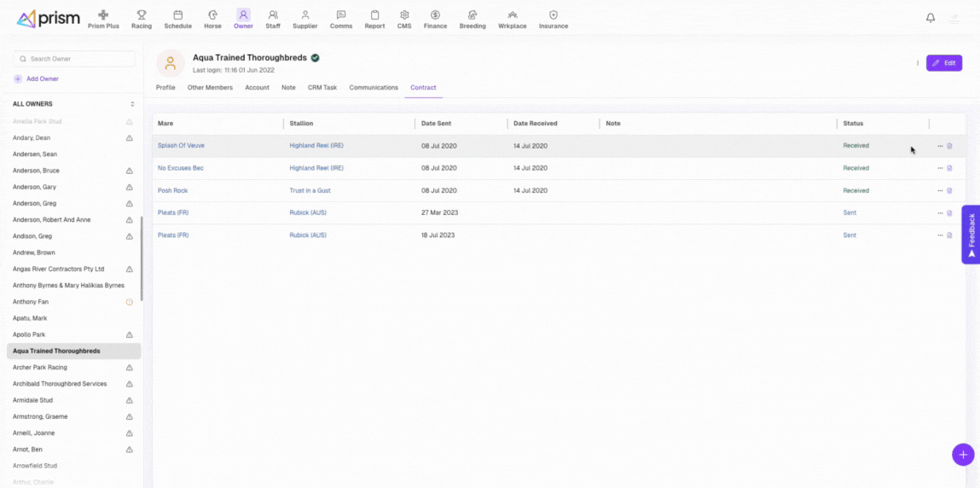Open the Breeding module icon

(473, 15)
